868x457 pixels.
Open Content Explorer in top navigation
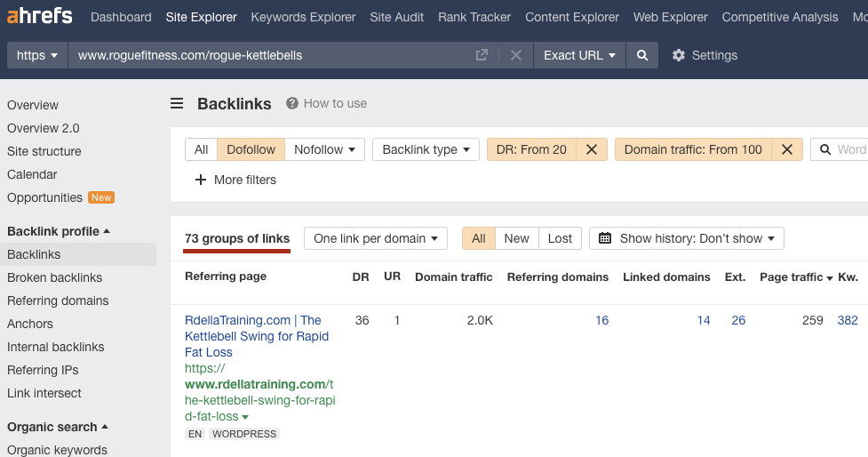click(x=572, y=17)
